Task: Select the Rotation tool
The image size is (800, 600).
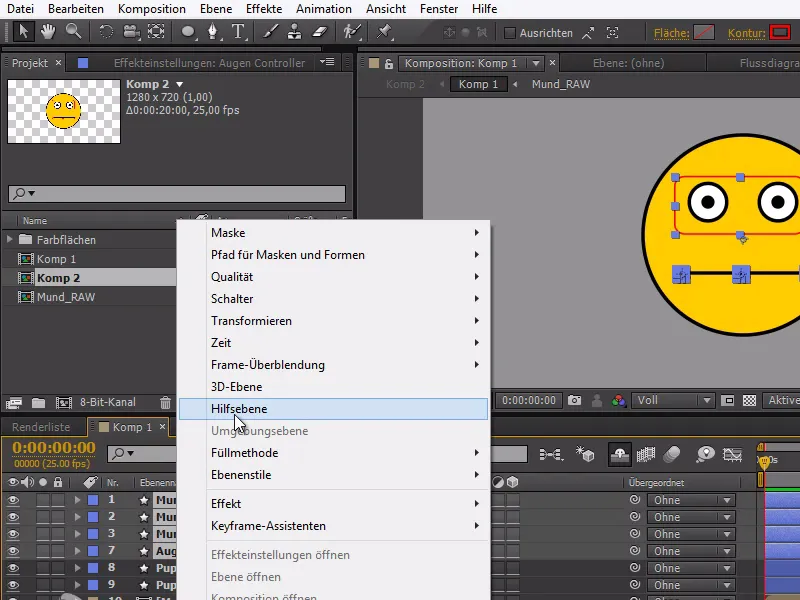Action: tap(106, 32)
